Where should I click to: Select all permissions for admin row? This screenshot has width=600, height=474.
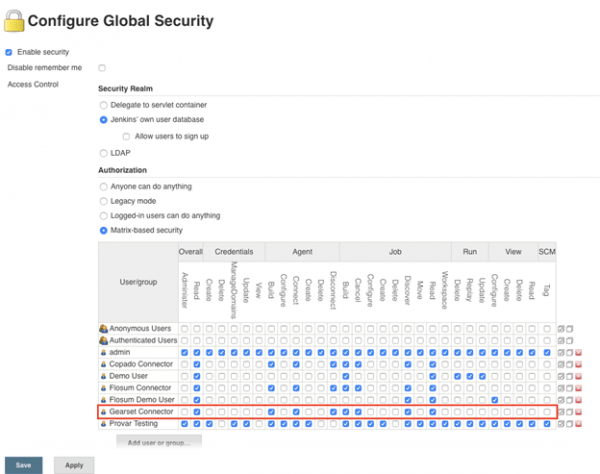point(561,353)
